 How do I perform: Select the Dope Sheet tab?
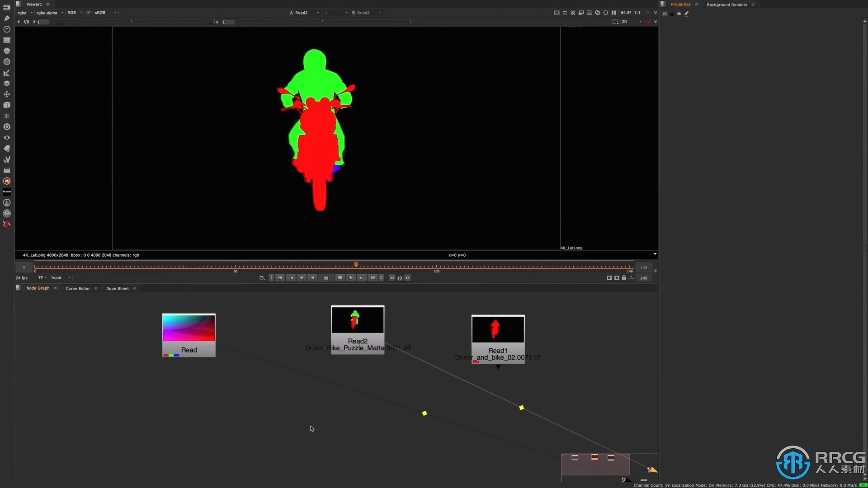click(118, 288)
